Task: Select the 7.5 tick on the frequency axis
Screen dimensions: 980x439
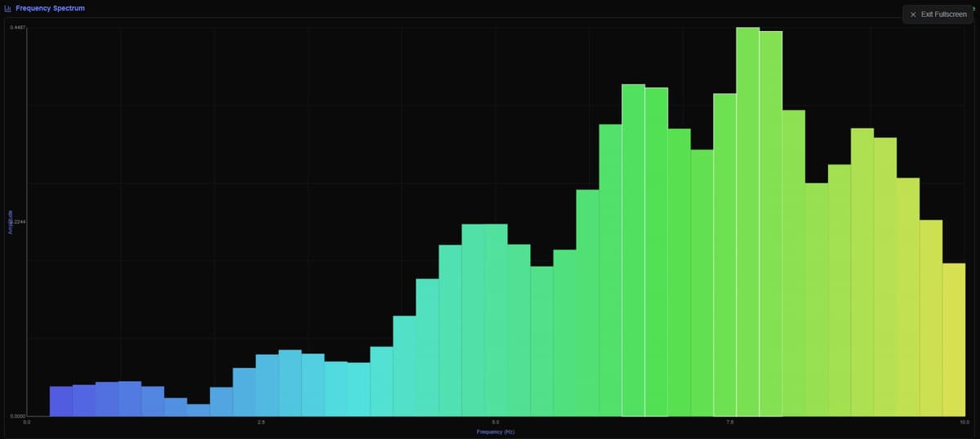Action: [730, 422]
